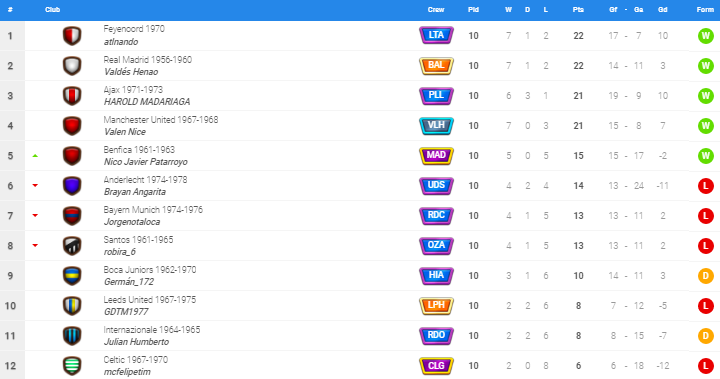Image resolution: width=720 pixels, height=379 pixels.
Task: Select the LTA crew badge
Action: tap(436, 35)
